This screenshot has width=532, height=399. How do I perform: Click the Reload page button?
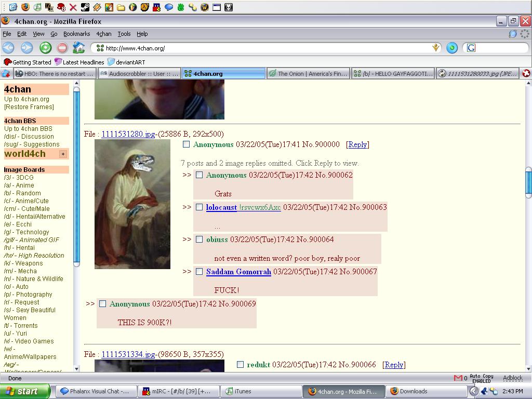[46, 48]
